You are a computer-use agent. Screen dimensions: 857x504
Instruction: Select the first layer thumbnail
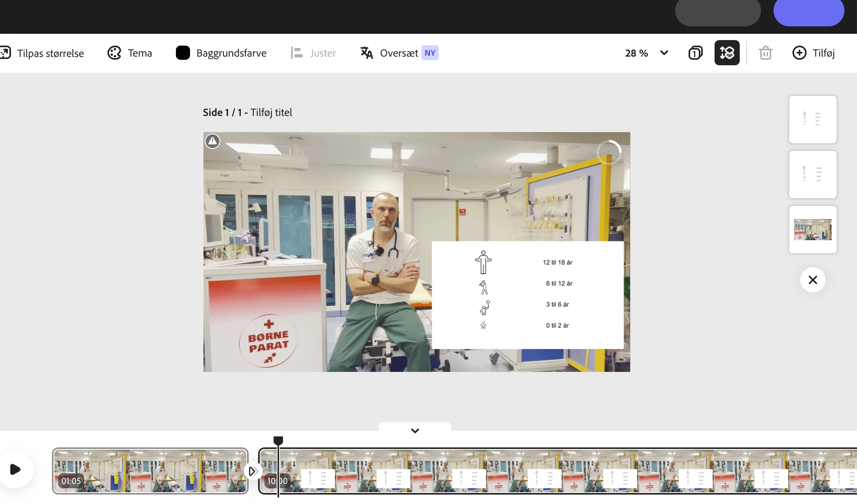[x=813, y=119]
